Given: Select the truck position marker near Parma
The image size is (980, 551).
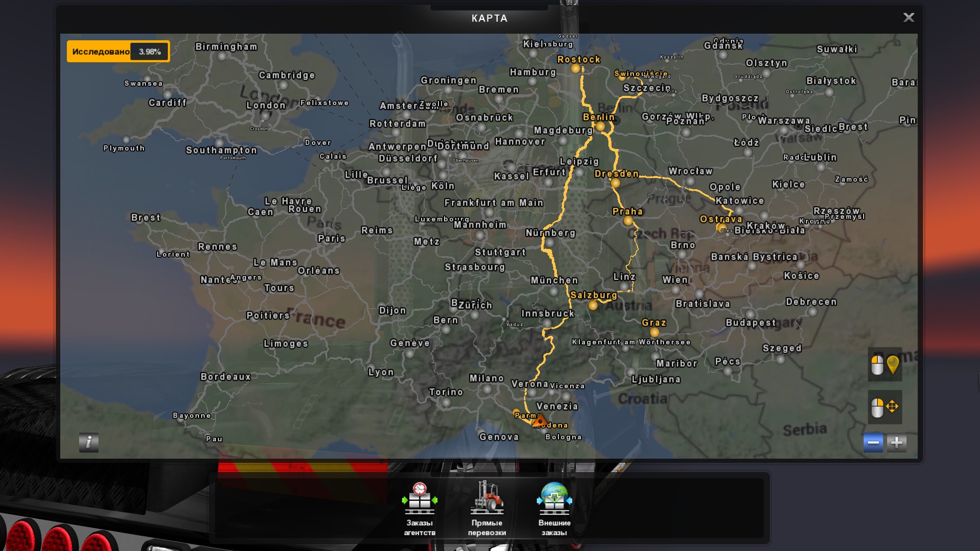Looking at the screenshot, I should (539, 421).
